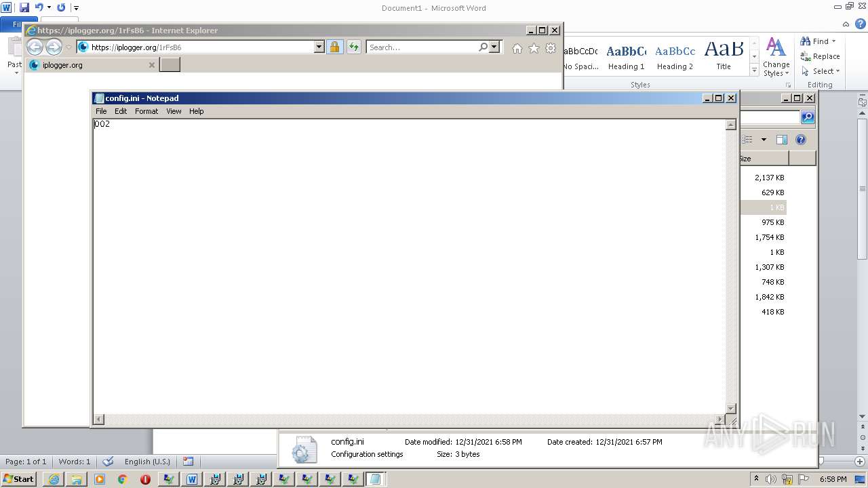Go back in Internet Explorer
This screenshot has height=488, width=868.
coord(35,47)
